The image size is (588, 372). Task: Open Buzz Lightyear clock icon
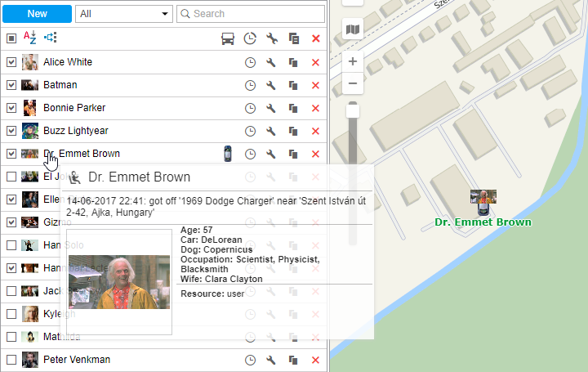[250, 131]
